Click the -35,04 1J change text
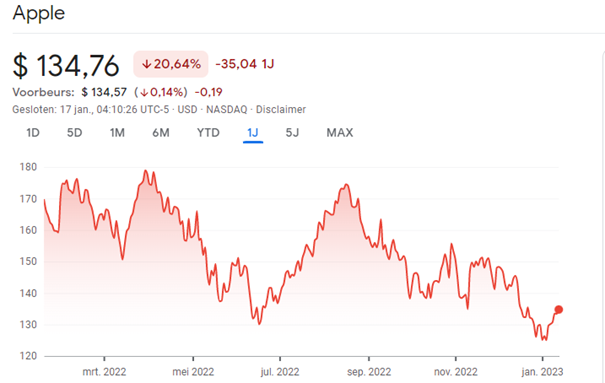Image resolution: width=605 pixels, height=383 pixels. pyautogui.click(x=245, y=64)
